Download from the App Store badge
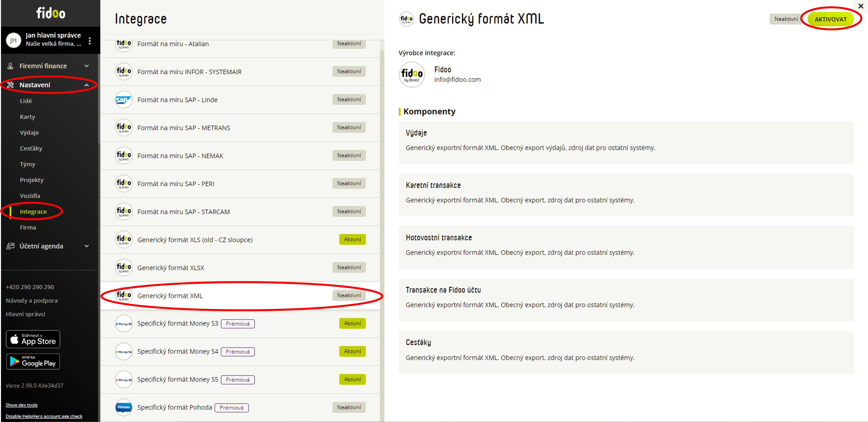This screenshot has width=868, height=422. [33, 339]
